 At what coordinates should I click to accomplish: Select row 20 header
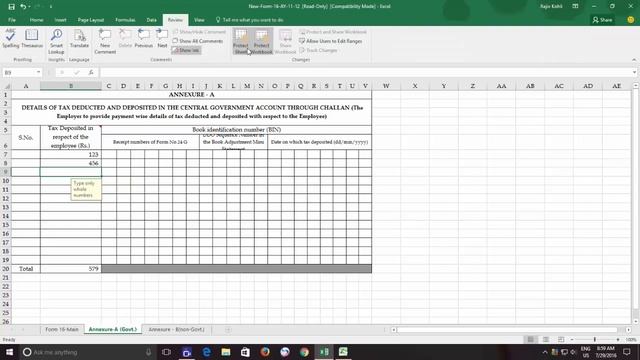click(6, 269)
